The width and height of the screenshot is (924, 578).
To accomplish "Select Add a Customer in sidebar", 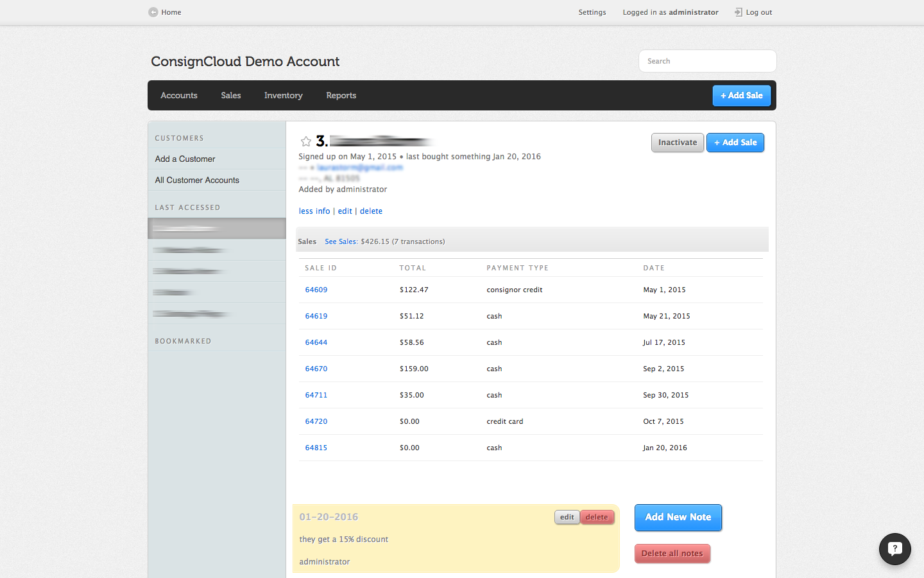I will (185, 159).
